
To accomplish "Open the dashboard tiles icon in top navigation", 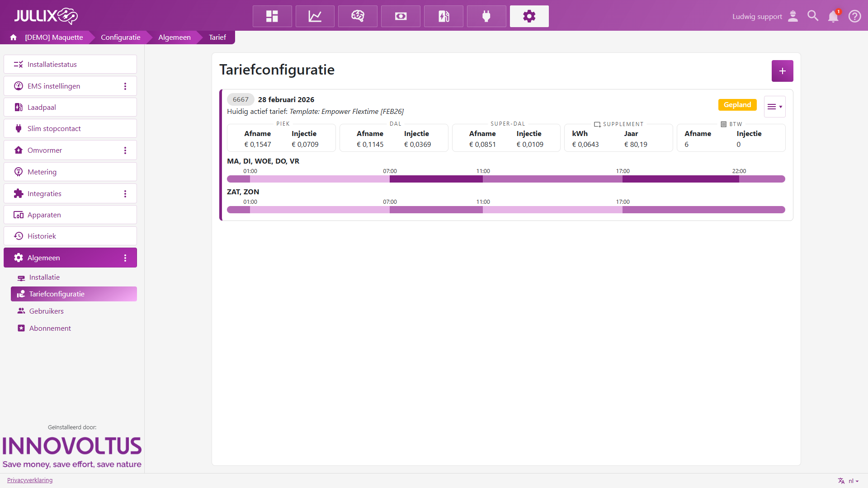I will point(272,16).
